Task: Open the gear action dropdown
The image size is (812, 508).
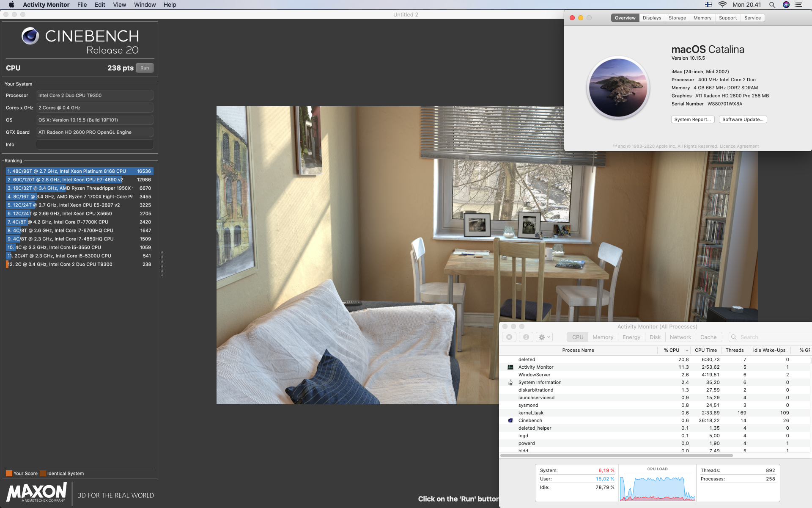Action: (x=544, y=337)
